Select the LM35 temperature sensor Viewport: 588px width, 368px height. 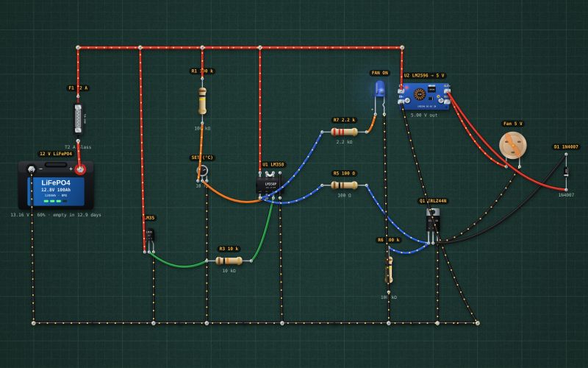pos(150,236)
